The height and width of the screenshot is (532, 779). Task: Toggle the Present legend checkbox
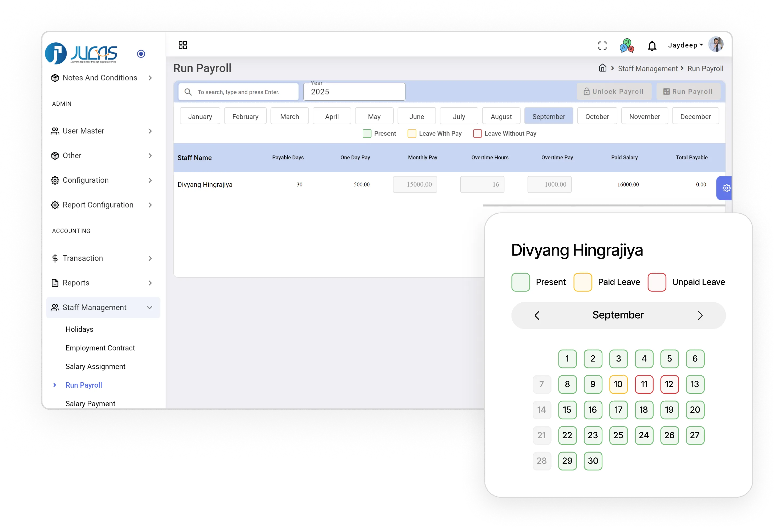pos(367,133)
